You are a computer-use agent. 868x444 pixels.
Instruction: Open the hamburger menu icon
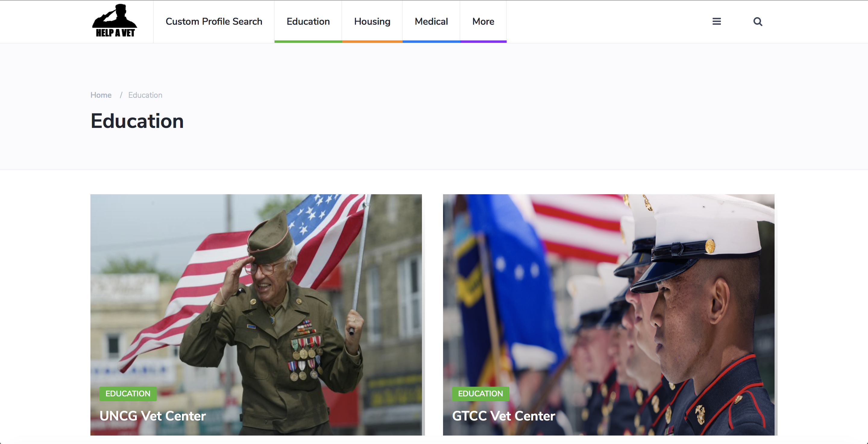point(716,22)
